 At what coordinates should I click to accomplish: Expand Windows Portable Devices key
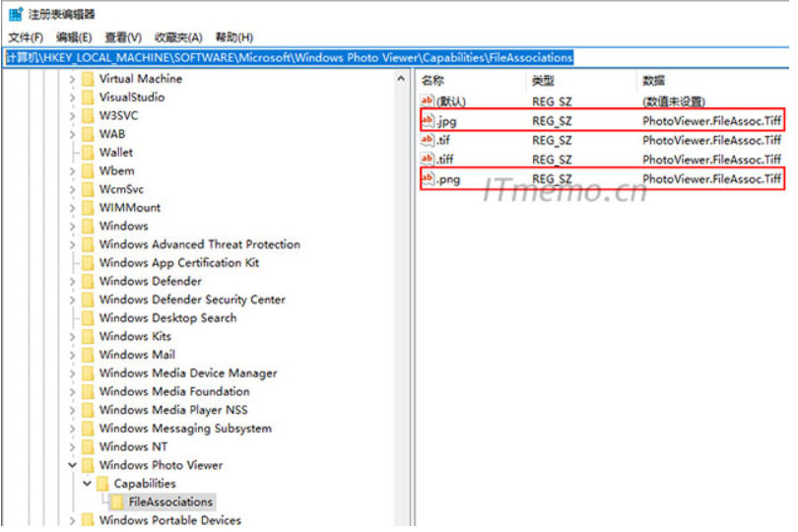[72, 520]
